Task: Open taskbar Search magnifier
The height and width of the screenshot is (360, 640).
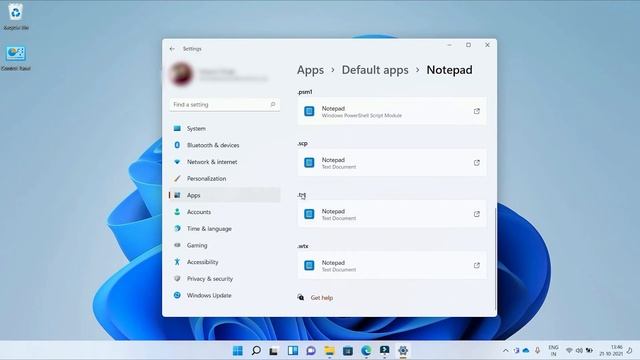Action: tap(256, 351)
